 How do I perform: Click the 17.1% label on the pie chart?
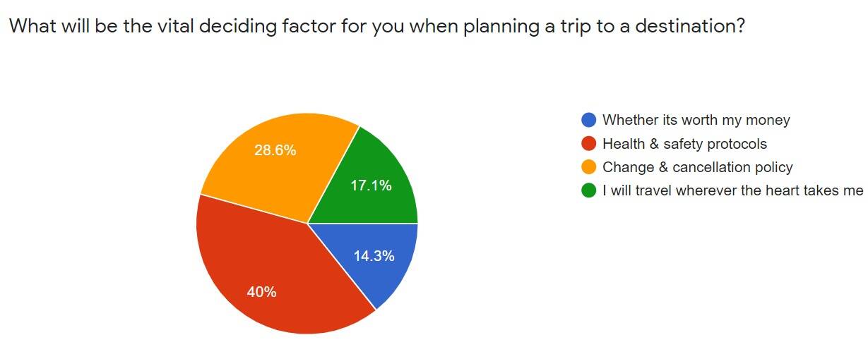click(371, 186)
